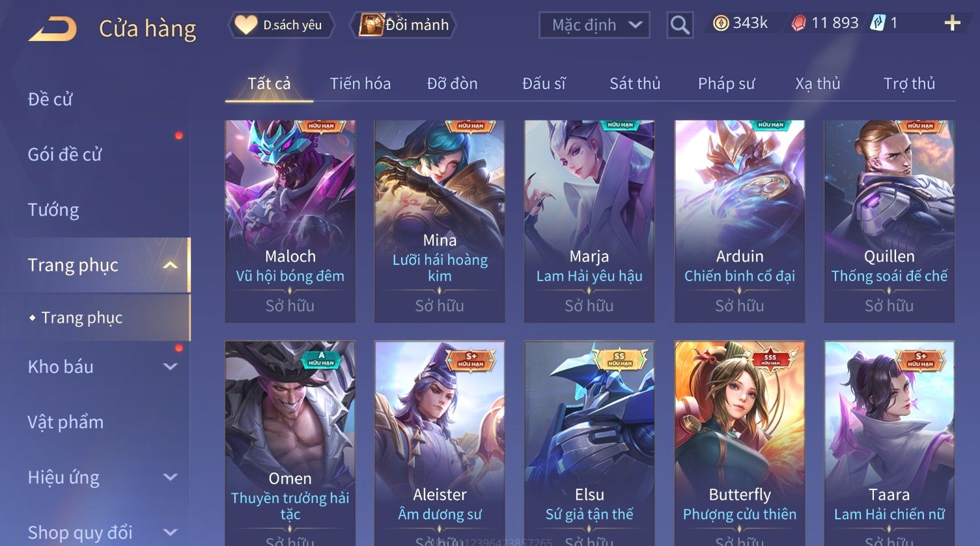
Task: Click the gold coin icon showing 343k
Action: coord(721,23)
